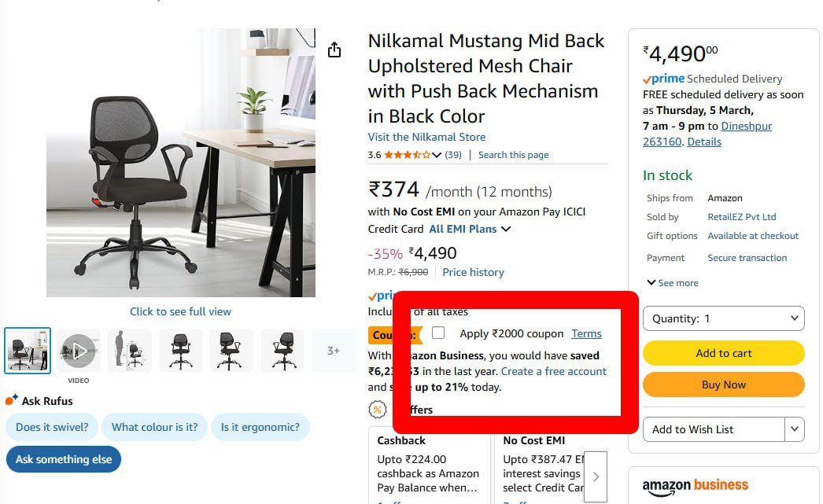Click the share icon above product image
Image resolution: width=823 pixels, height=504 pixels.
334,50
